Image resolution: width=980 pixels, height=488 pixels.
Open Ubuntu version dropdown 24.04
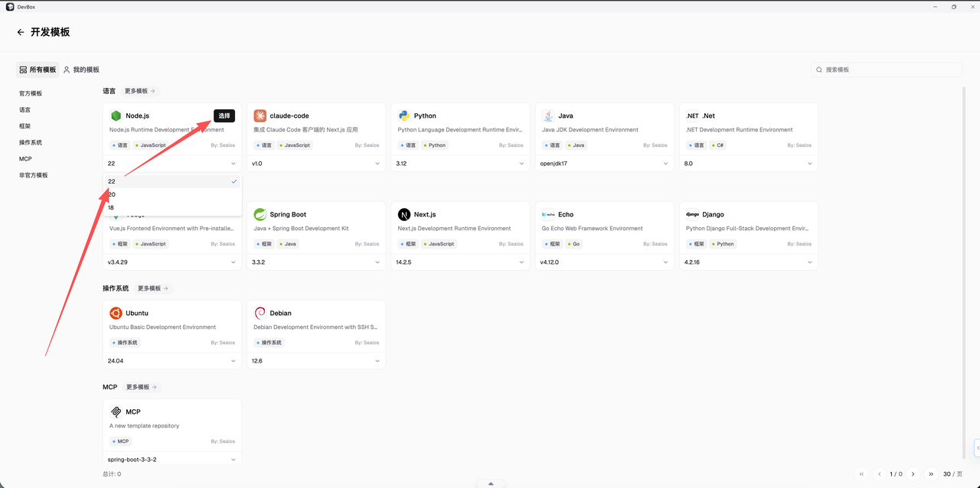(x=172, y=361)
